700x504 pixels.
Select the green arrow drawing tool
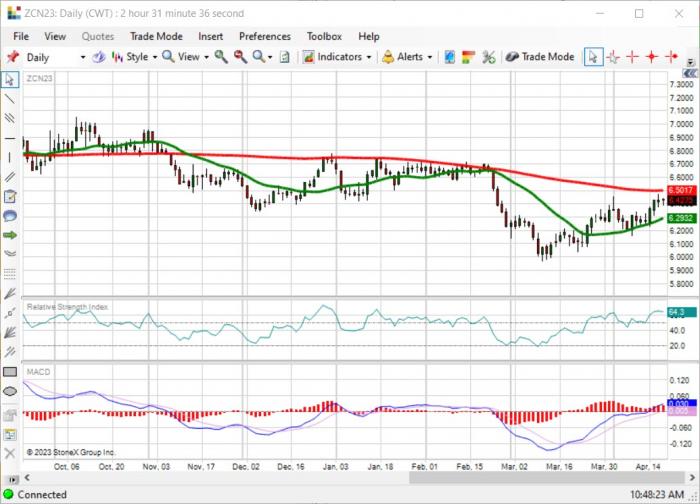pos(9,235)
